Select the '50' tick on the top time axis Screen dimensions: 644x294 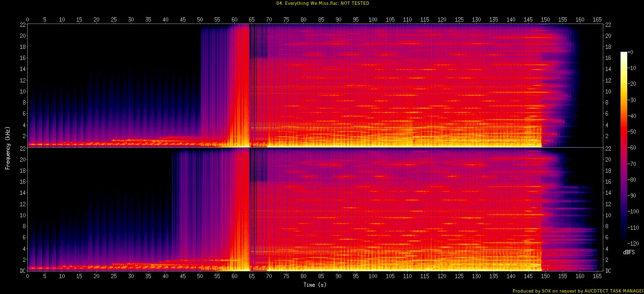click(x=200, y=20)
